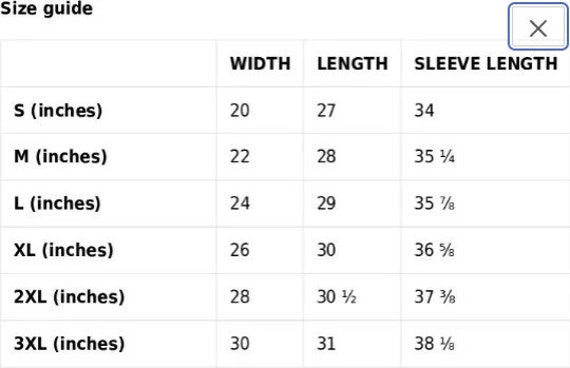Click the Size guide title text

(x=46, y=8)
